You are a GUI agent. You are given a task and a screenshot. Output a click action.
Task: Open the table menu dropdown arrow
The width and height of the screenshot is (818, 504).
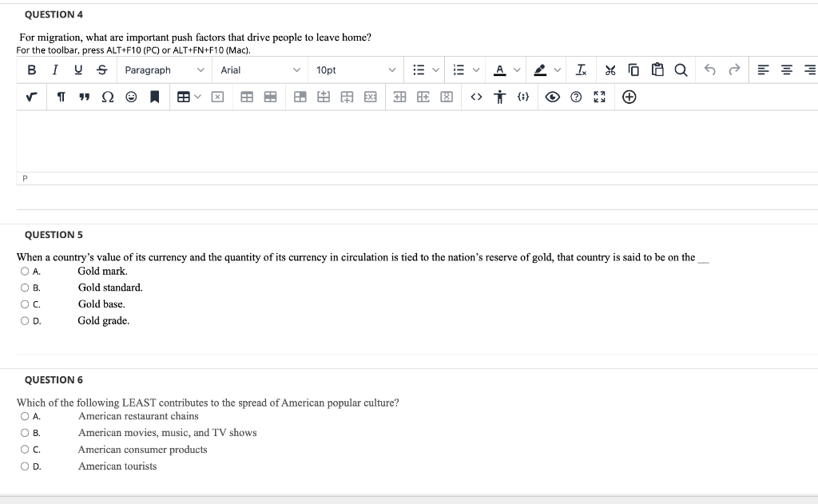point(198,97)
